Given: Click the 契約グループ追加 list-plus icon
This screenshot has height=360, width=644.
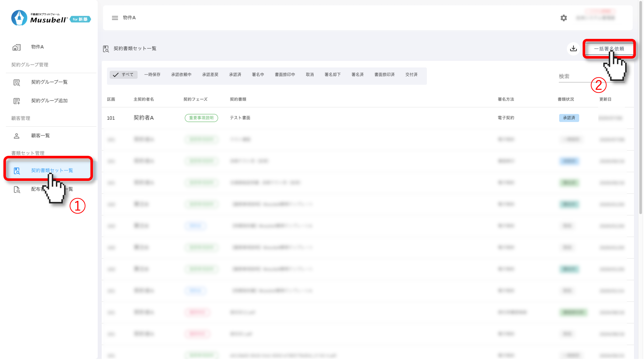Looking at the screenshot, I should (x=17, y=101).
